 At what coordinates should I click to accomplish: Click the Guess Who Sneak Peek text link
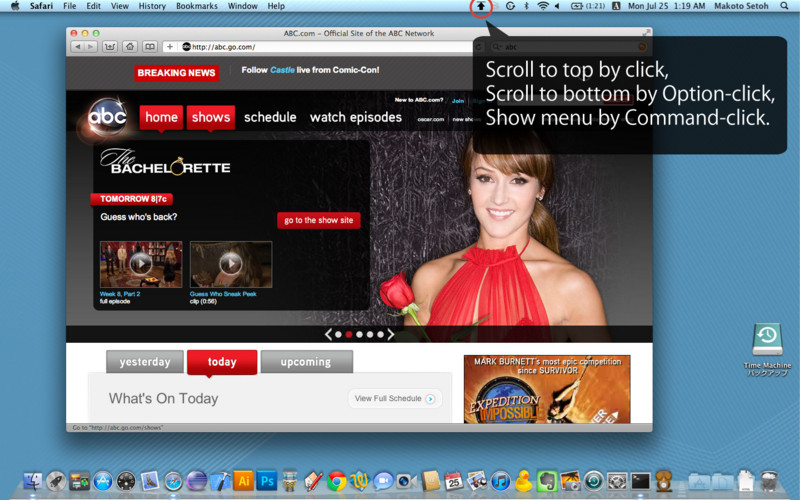(x=223, y=294)
